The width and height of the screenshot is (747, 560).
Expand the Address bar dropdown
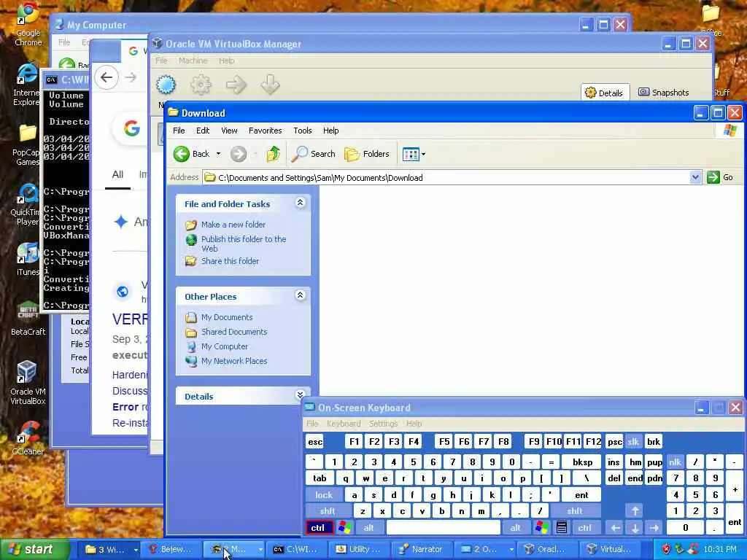[x=695, y=178]
